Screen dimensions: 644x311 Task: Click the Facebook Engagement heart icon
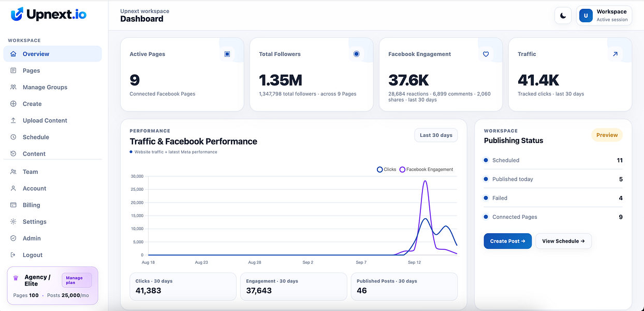486,54
